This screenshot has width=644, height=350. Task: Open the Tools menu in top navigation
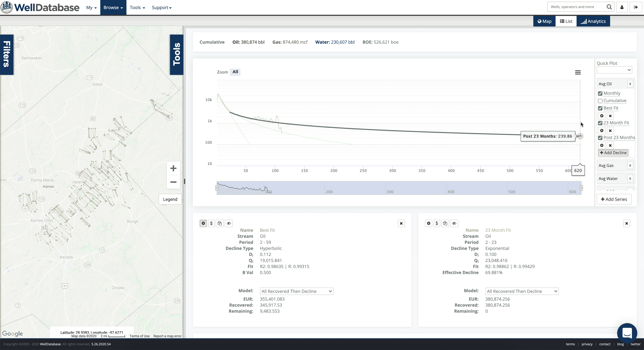coord(137,8)
